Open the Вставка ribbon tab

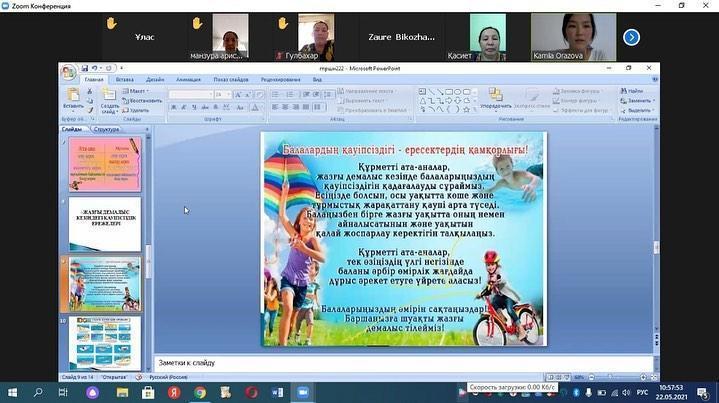[124, 79]
